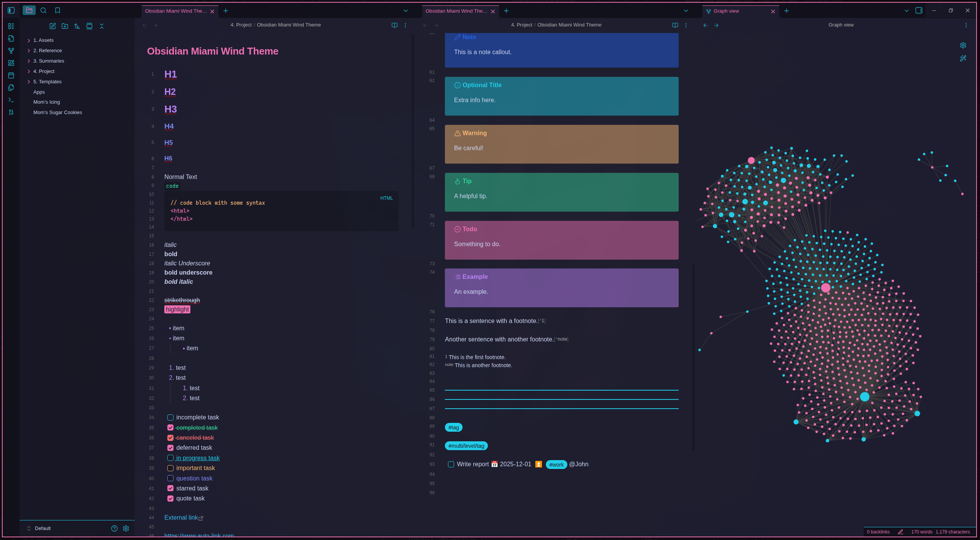Viewport: 980px width, 540px height.
Task: Add a new tab in left editor pane
Action: pos(226,11)
